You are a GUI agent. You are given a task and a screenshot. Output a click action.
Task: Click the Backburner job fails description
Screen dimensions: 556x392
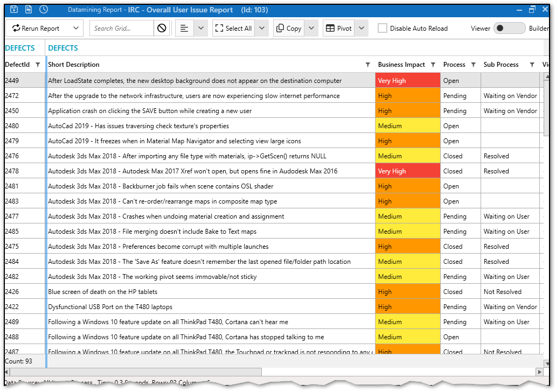[x=161, y=186]
